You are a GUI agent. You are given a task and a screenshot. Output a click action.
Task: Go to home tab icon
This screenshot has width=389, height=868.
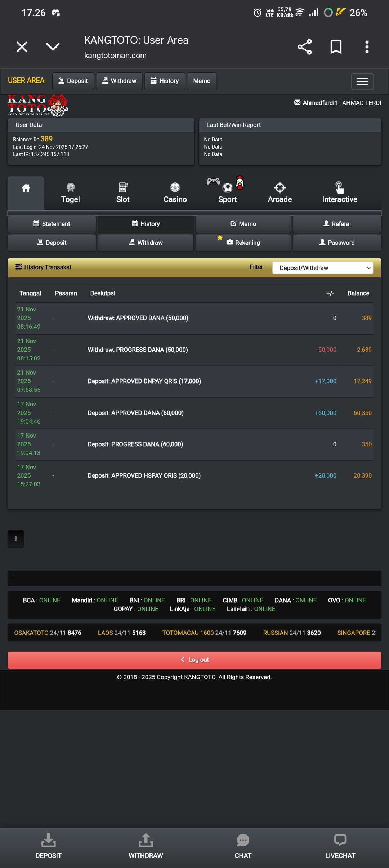(x=26, y=189)
